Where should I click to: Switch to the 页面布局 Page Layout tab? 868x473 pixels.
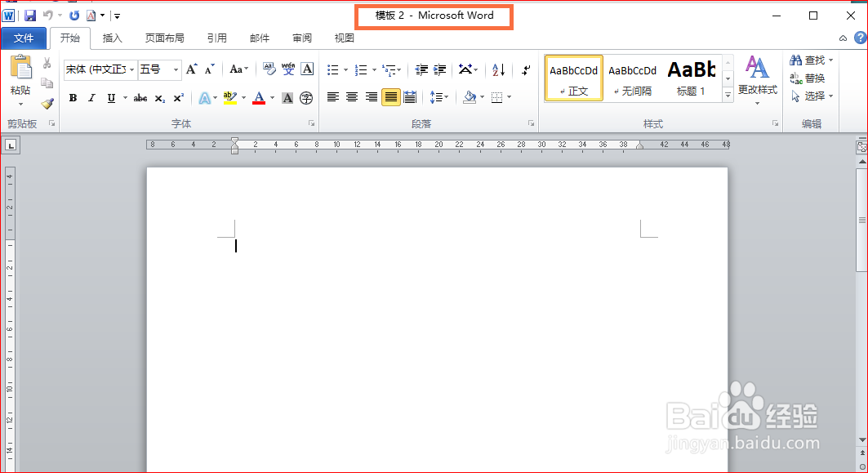tap(164, 38)
